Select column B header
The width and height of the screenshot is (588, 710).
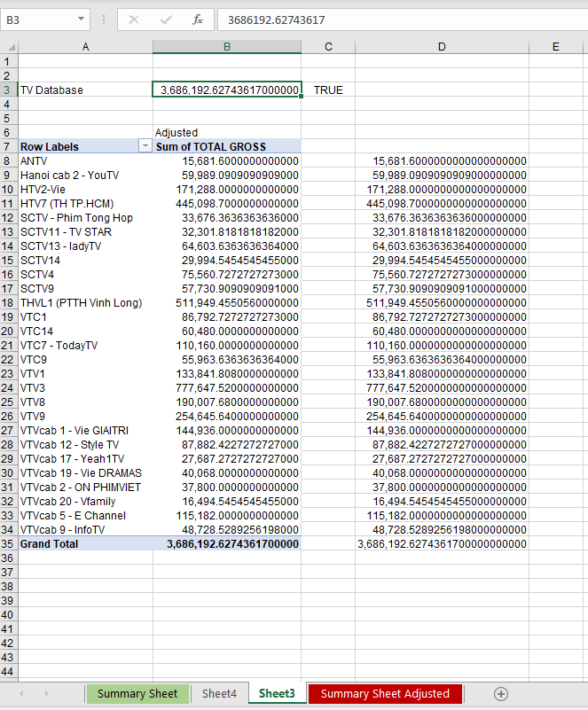pos(227,47)
